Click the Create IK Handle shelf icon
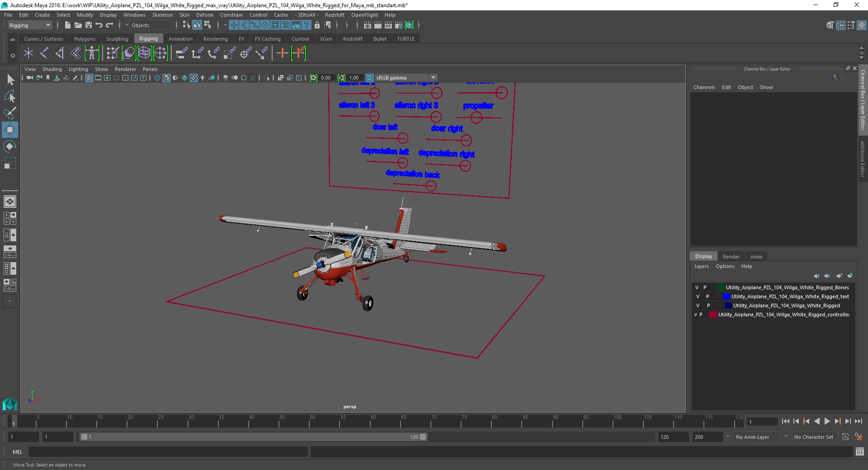The height and width of the screenshot is (470, 868). pyautogui.click(x=60, y=53)
